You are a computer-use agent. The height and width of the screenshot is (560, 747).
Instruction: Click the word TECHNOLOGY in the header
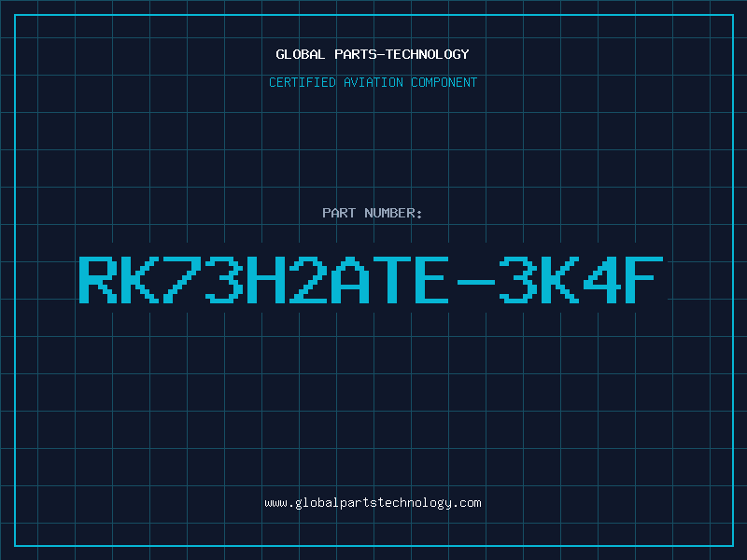click(x=428, y=54)
